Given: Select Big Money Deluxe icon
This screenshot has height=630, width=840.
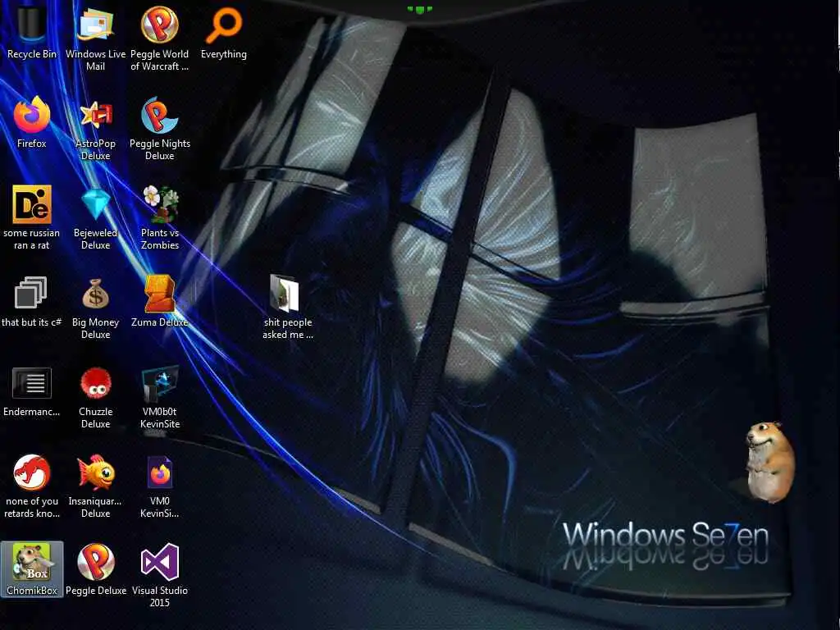Looking at the screenshot, I should 95,294.
